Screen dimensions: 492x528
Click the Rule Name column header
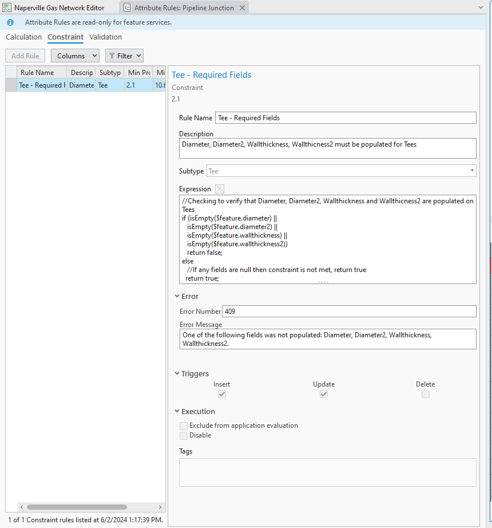tap(42, 72)
